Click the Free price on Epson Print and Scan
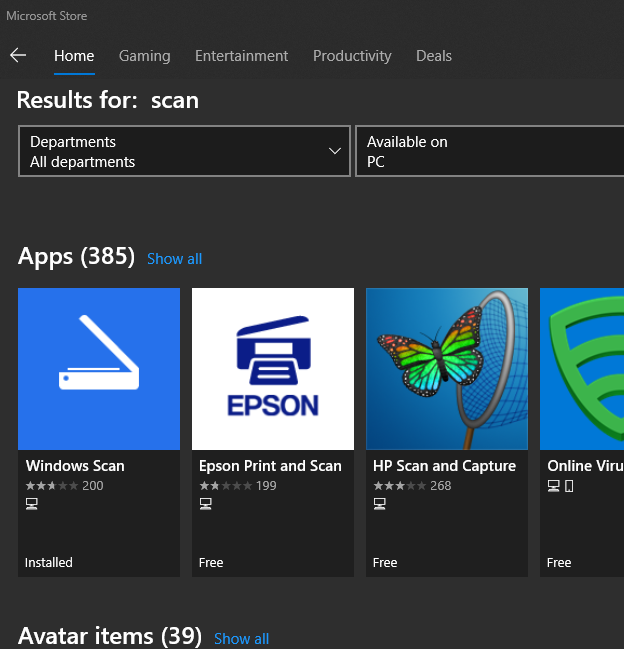Viewport: 624px width, 649px height. 211,562
